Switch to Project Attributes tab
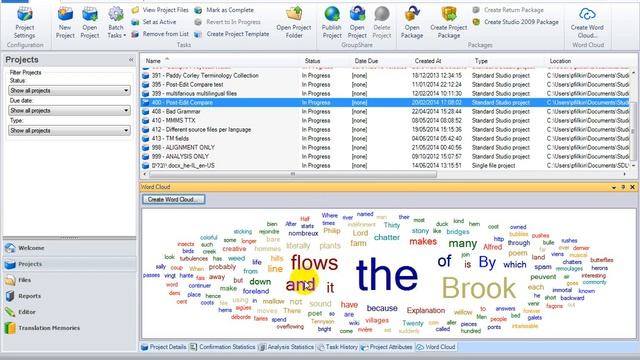The image size is (640, 360). (386, 347)
